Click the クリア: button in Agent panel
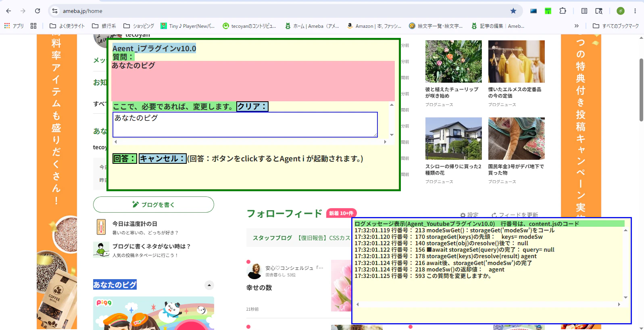Viewport: 644px width, 330px height. click(x=252, y=107)
